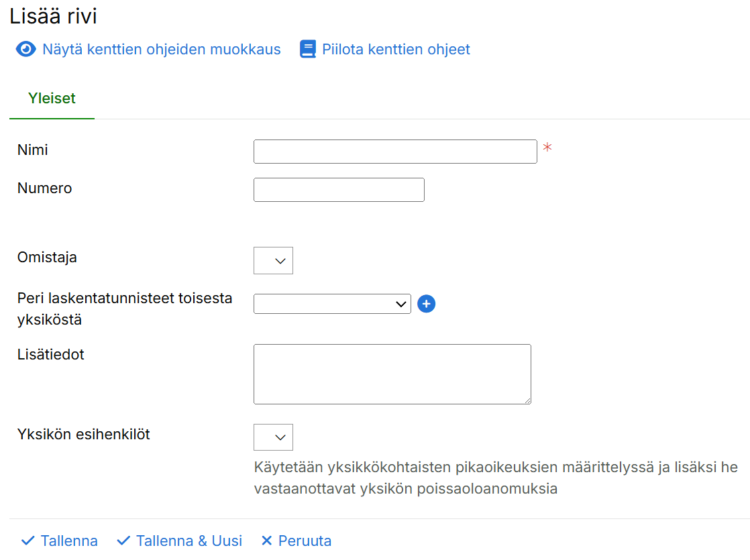
Task: Select Piilota kenttien ohjeet link text
Action: 396,50
